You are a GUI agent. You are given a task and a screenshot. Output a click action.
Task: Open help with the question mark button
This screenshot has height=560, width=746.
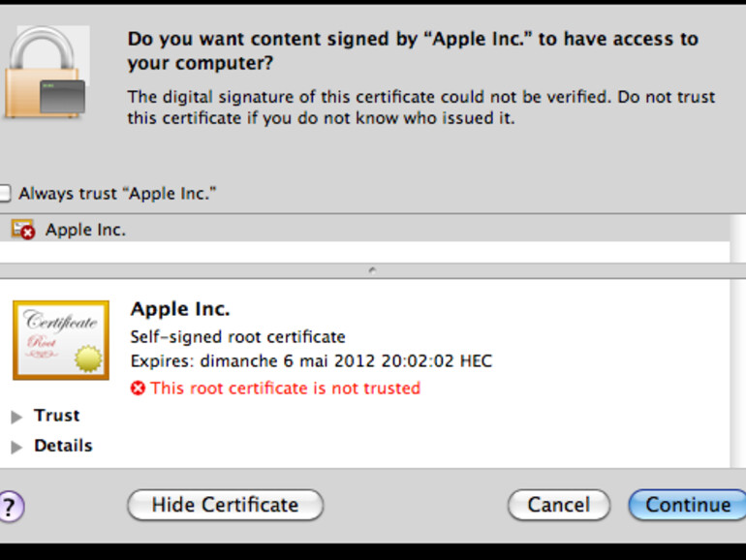click(9, 506)
